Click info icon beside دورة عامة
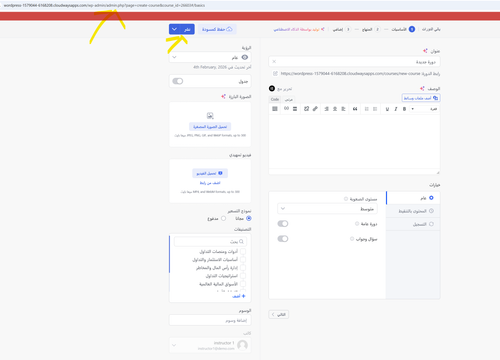The image size is (500, 360). coord(357,224)
